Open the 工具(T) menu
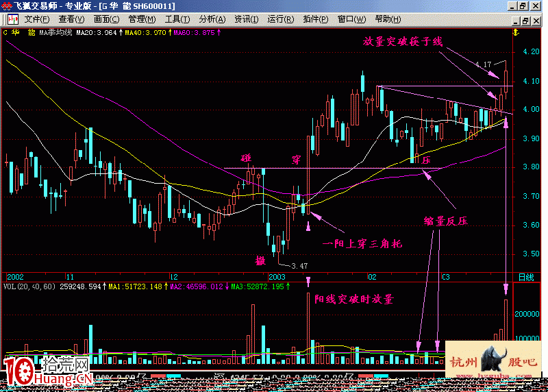 (x=177, y=19)
